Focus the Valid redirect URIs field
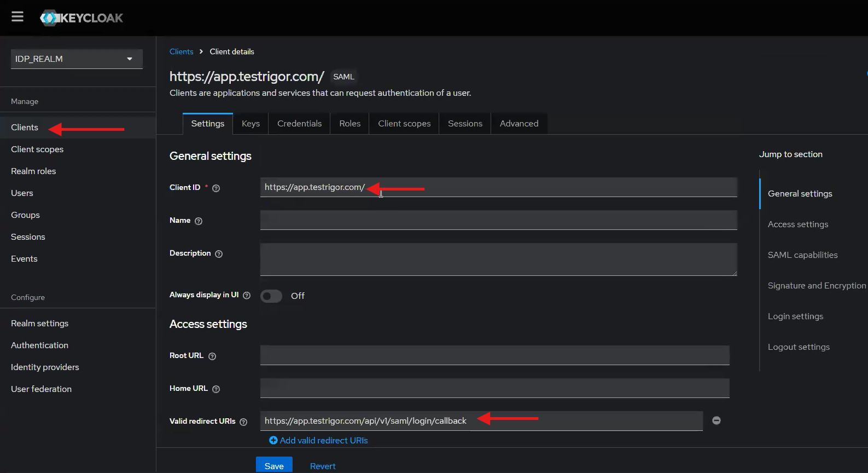The image size is (868, 473). [481, 421]
